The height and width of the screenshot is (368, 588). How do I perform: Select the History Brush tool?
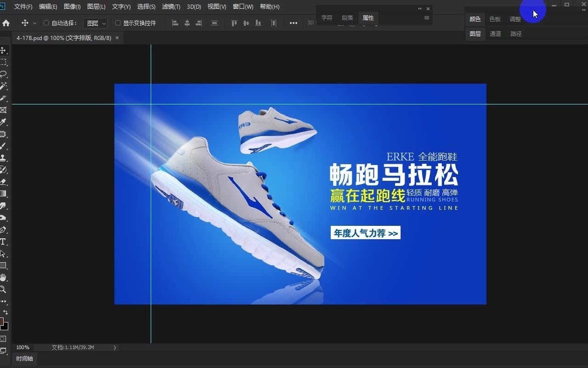(x=3, y=170)
